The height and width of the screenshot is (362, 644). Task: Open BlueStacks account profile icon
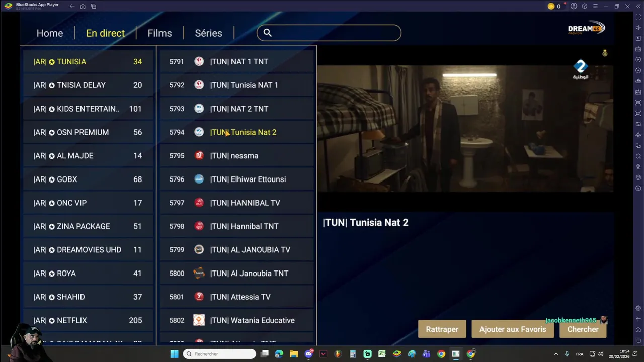pyautogui.click(x=574, y=6)
